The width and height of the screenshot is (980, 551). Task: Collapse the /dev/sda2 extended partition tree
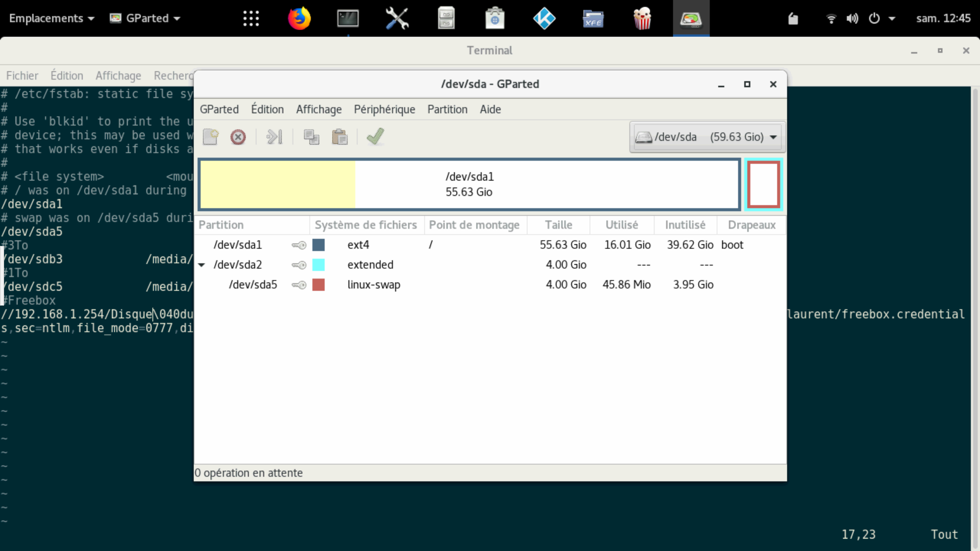click(202, 265)
